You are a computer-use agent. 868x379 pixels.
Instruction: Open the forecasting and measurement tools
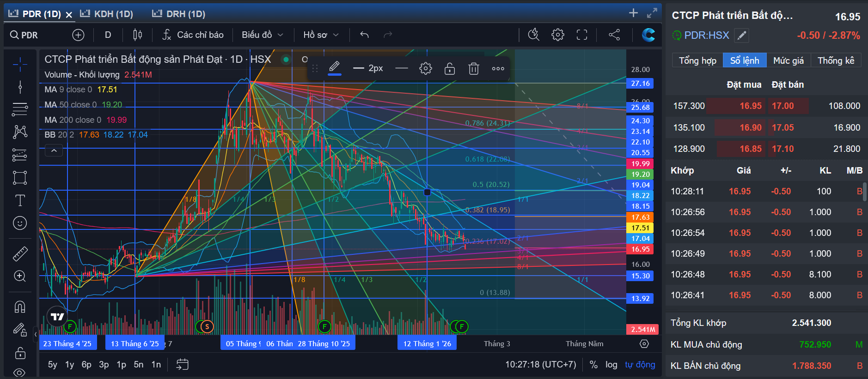coord(20,155)
